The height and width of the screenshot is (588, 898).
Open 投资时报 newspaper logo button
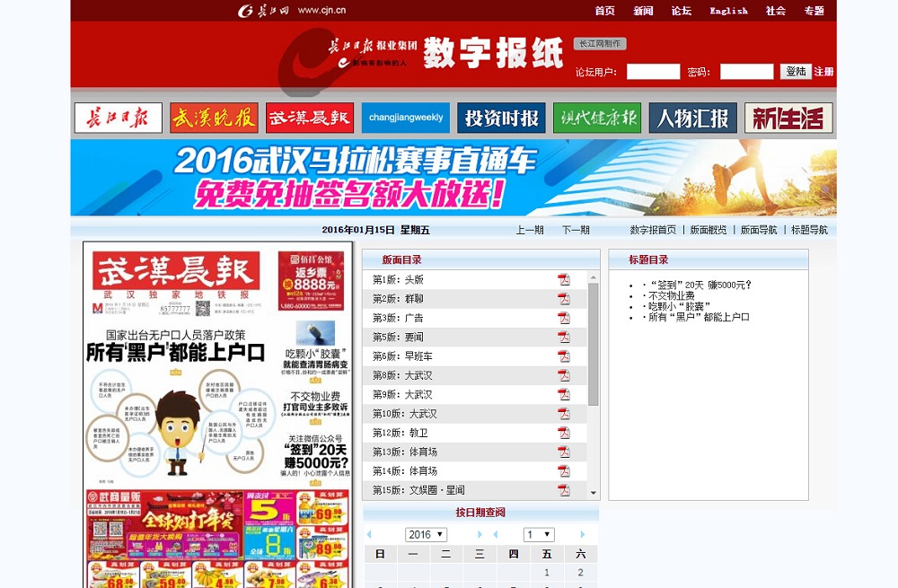point(501,118)
